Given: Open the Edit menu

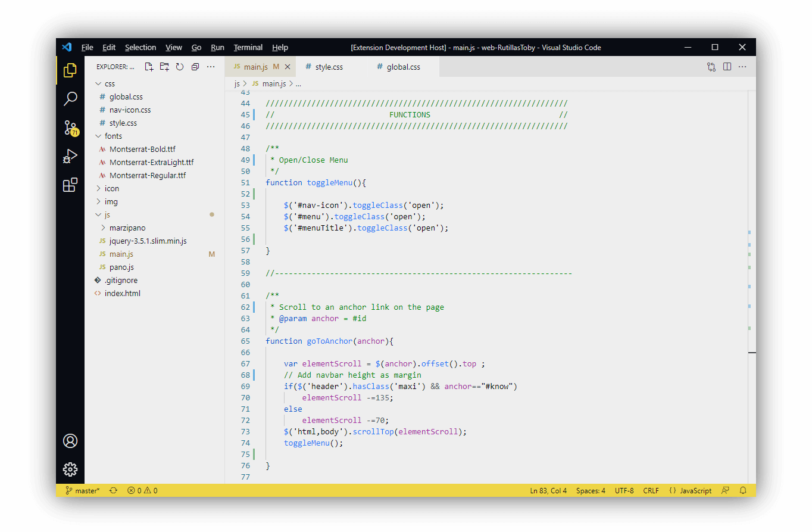Looking at the screenshot, I should click(x=109, y=48).
